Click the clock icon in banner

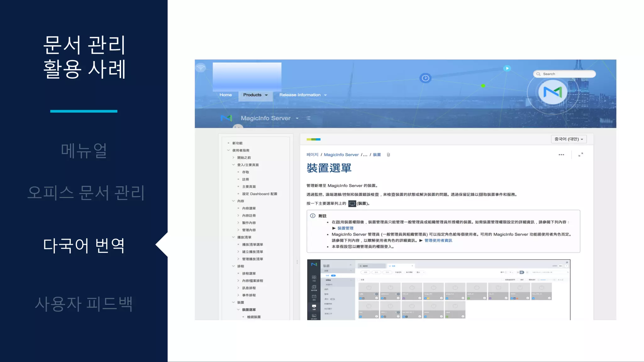(425, 78)
